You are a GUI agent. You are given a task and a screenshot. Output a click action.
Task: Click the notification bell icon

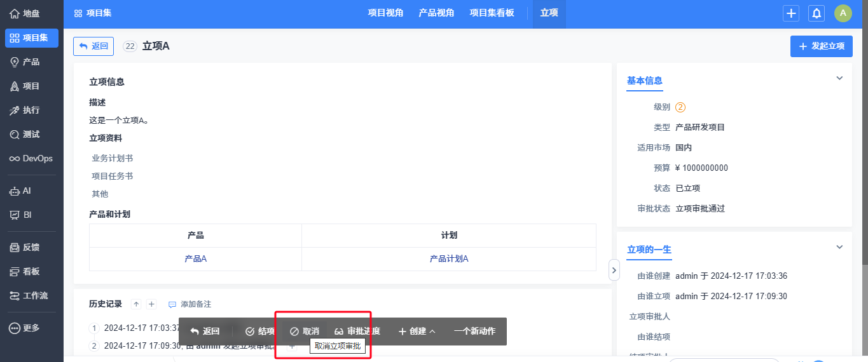[x=816, y=13]
